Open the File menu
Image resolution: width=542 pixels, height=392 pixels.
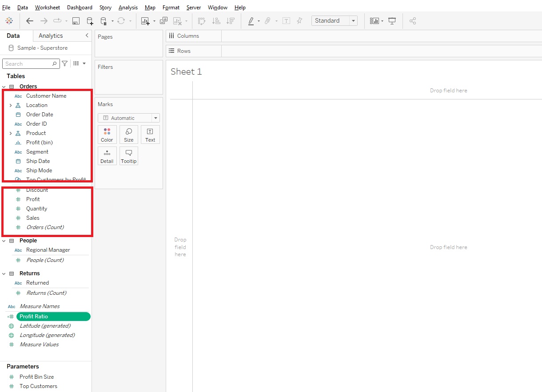click(6, 8)
